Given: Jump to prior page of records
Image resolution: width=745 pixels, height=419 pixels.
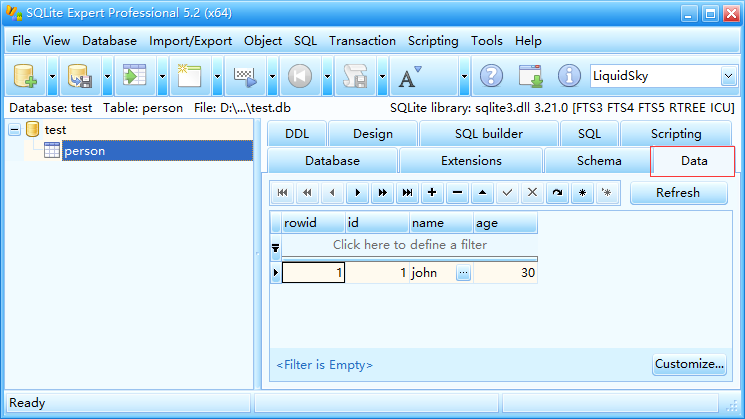Looking at the screenshot, I should [307, 192].
